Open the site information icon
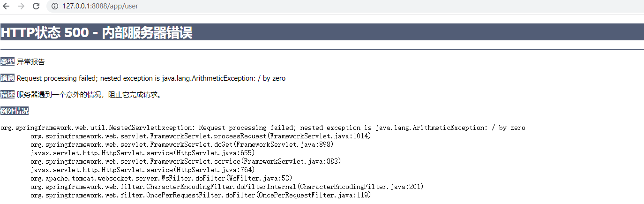The image size is (644, 204). click(54, 6)
